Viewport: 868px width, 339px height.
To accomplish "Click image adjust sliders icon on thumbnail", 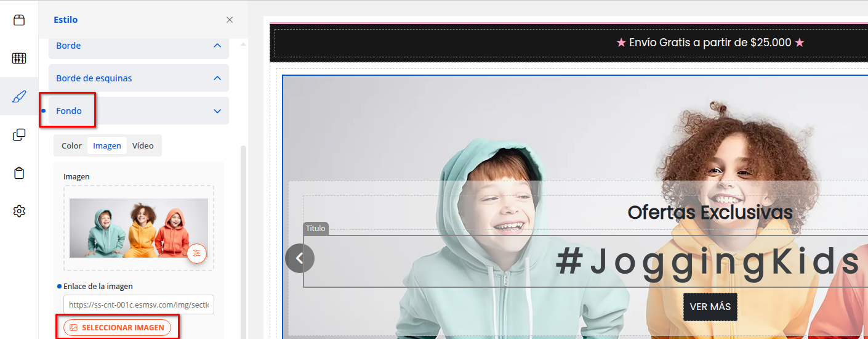I will click(196, 253).
